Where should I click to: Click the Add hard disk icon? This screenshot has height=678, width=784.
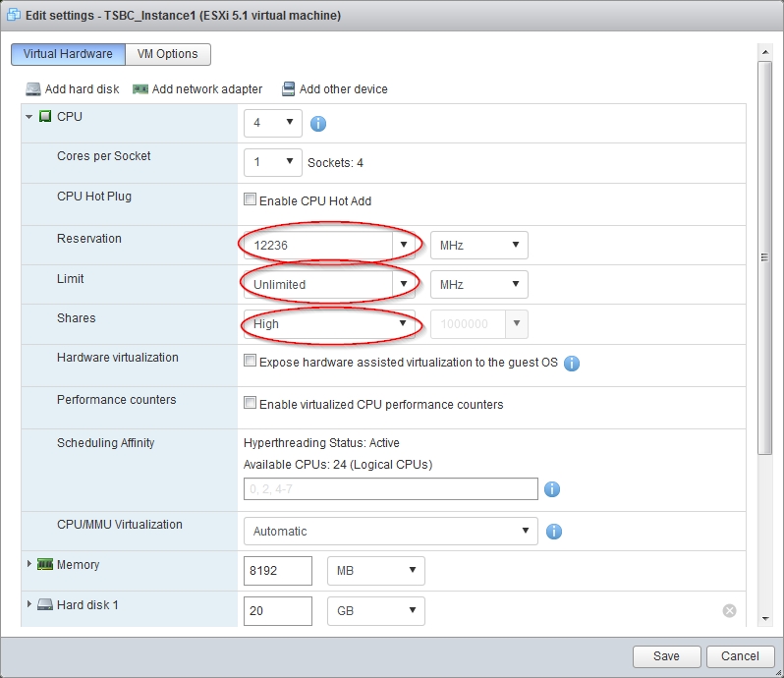point(33,89)
